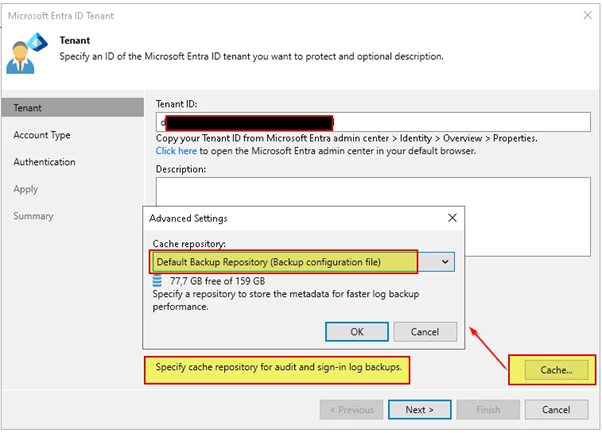Click the 'Advanced Settings' dialog title
The height and width of the screenshot is (433, 602).
(188, 218)
